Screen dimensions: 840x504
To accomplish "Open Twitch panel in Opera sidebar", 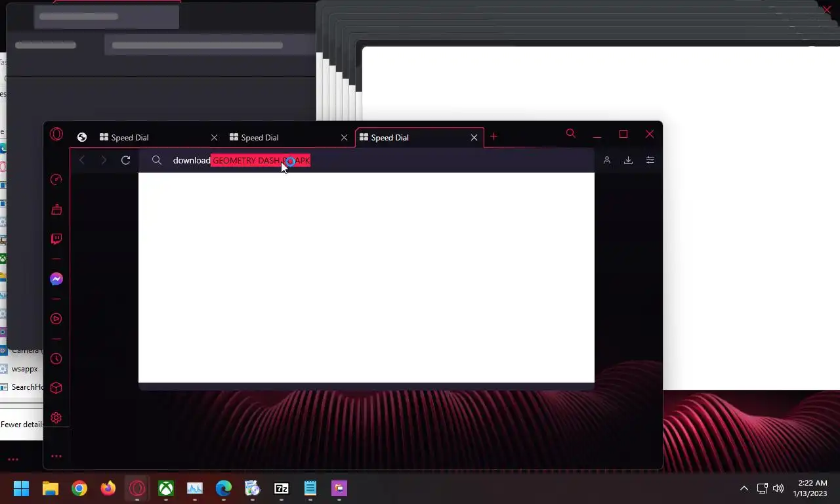I will [x=56, y=239].
